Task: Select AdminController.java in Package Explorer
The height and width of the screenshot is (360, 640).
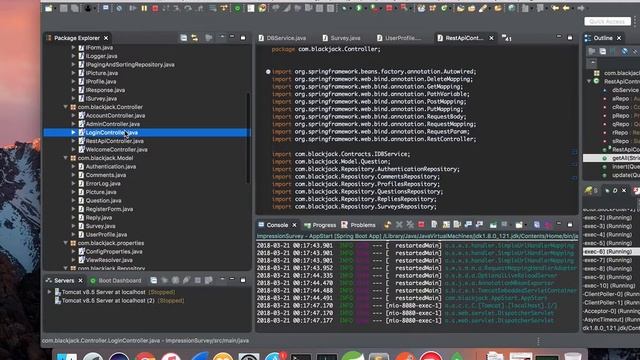Action: 113,124
